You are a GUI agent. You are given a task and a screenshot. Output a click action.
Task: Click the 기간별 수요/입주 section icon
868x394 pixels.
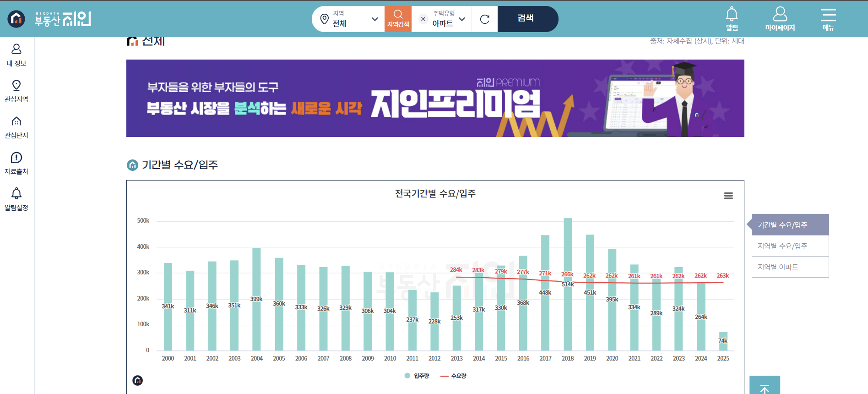point(132,165)
